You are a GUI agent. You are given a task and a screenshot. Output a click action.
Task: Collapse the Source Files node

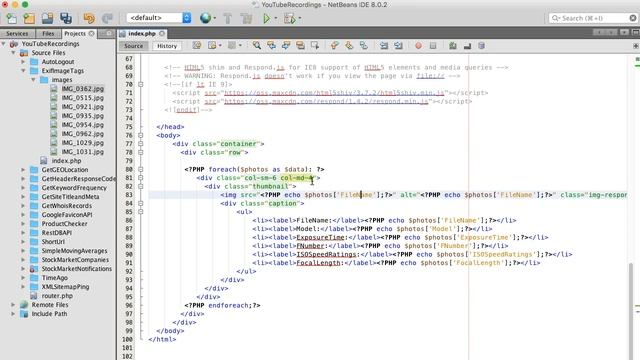(13, 53)
